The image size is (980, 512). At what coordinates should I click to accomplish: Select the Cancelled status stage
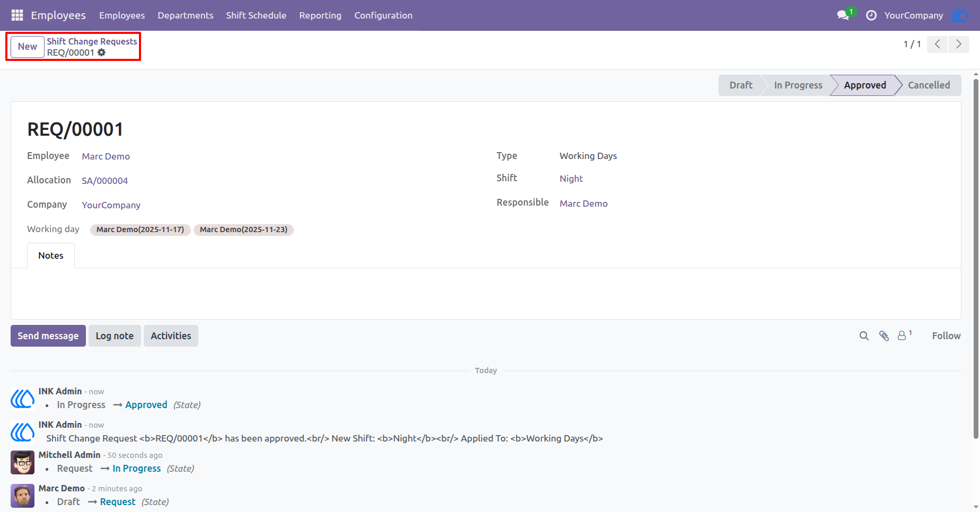click(929, 85)
